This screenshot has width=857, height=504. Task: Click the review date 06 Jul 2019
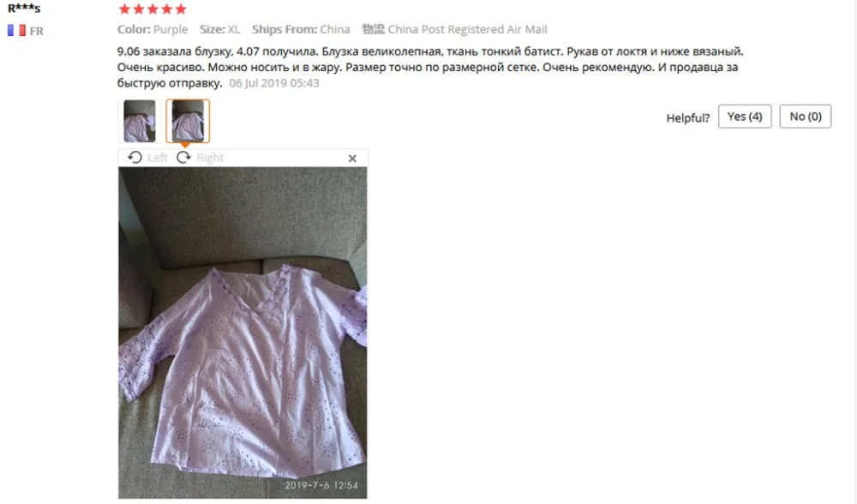point(274,83)
